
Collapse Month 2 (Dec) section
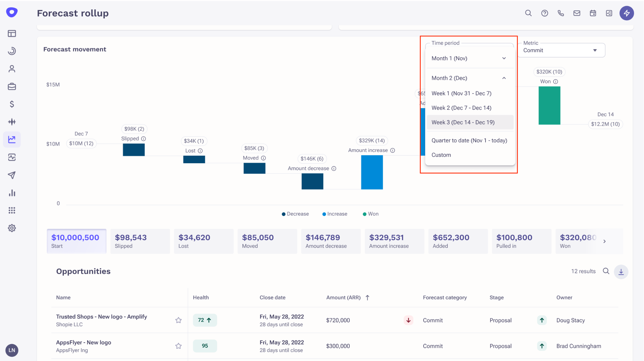pos(504,78)
